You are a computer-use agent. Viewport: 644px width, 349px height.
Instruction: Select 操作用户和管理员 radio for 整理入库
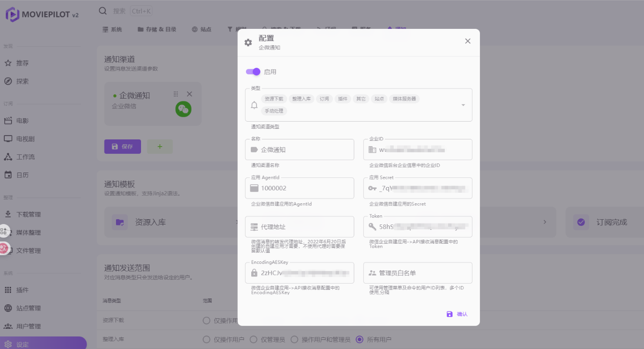point(294,339)
